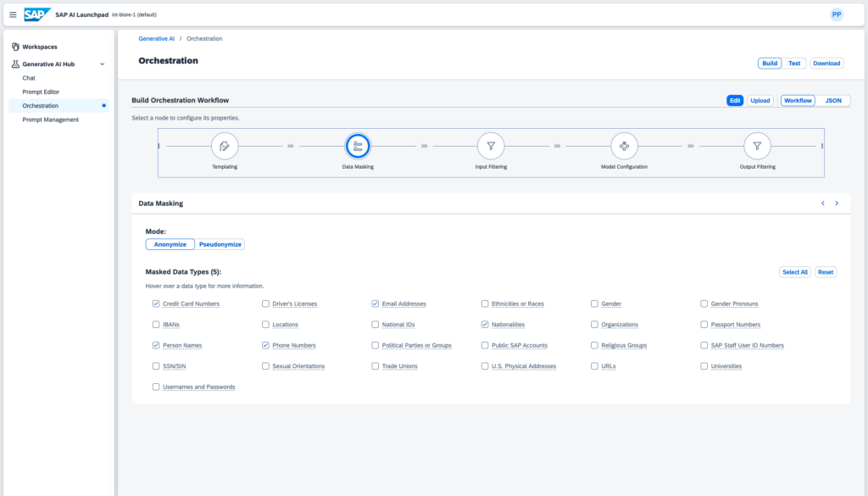Select the Data Masking node icon
868x496 pixels.
tap(358, 146)
